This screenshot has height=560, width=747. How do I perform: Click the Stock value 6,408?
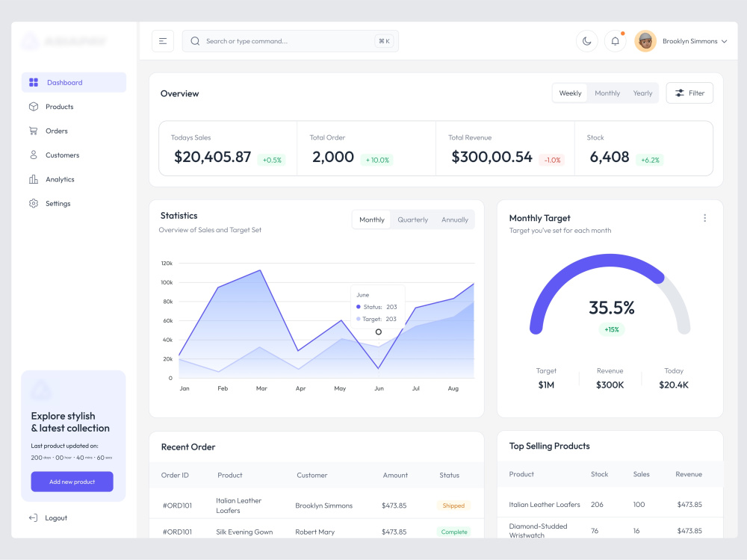[610, 157]
